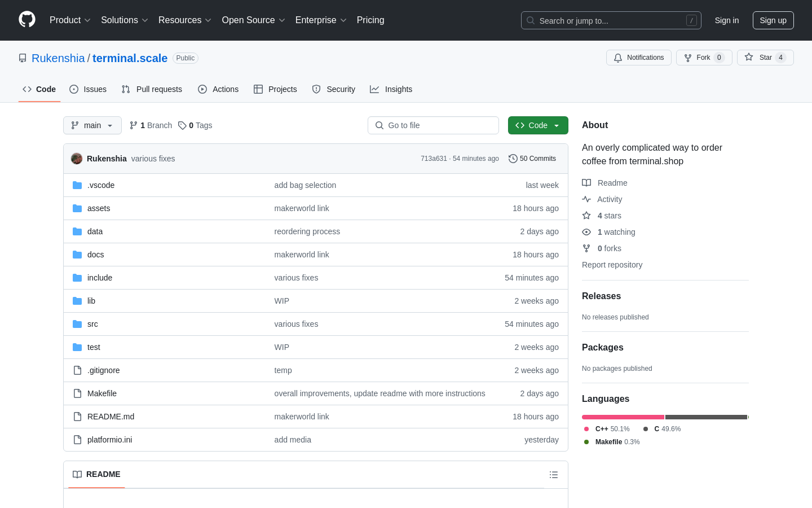Click the file icon next to Makefile

click(x=77, y=393)
